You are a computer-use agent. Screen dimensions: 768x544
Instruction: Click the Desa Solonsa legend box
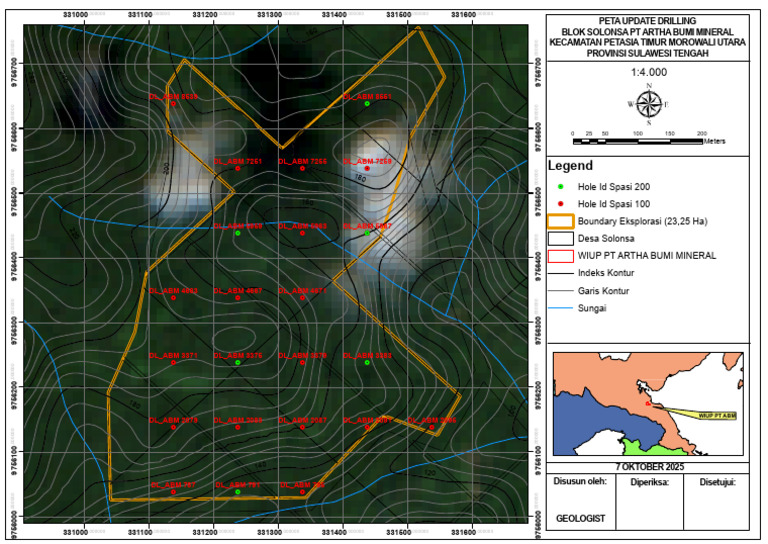click(560, 238)
